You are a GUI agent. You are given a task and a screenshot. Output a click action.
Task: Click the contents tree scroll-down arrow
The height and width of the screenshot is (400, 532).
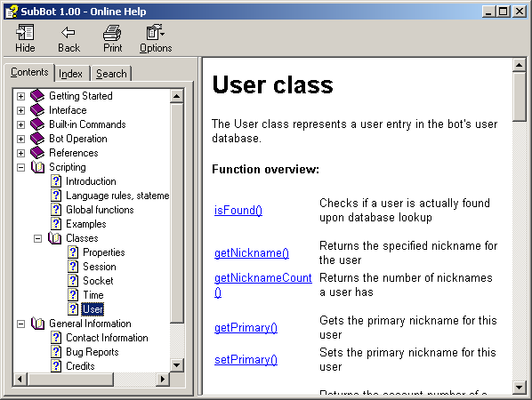176,365
